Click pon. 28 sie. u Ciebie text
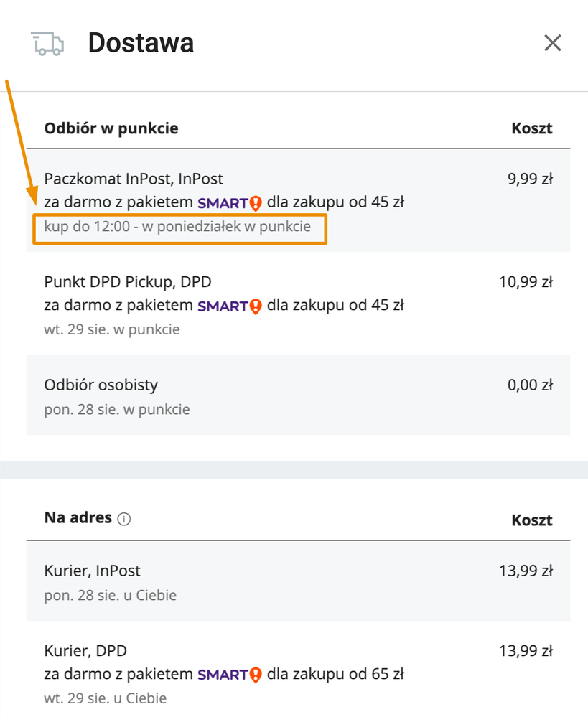The image size is (588, 717). [111, 596]
